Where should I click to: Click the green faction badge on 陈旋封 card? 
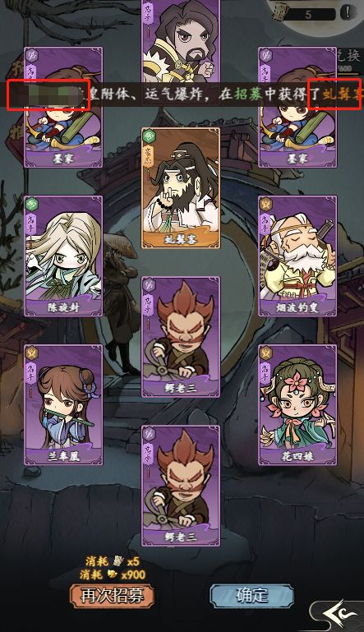32,204
